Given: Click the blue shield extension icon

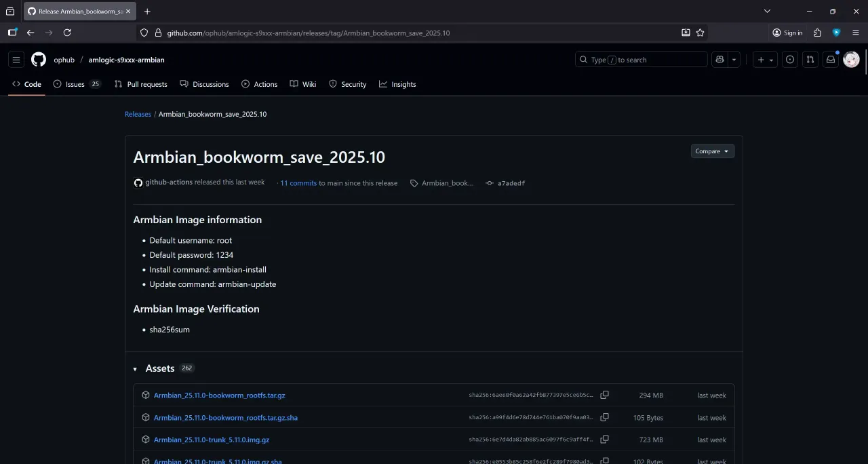Looking at the screenshot, I should pos(837,33).
